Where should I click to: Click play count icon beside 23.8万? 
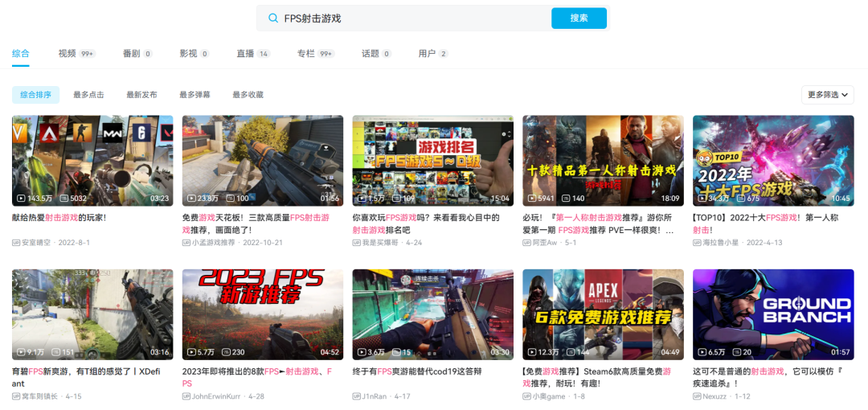click(191, 198)
